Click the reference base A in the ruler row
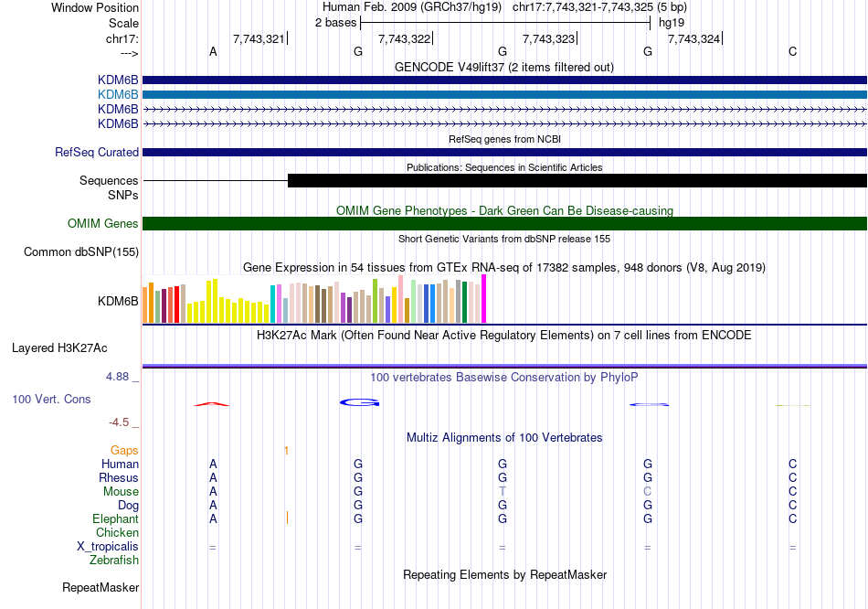868x609 pixels. tap(213, 51)
